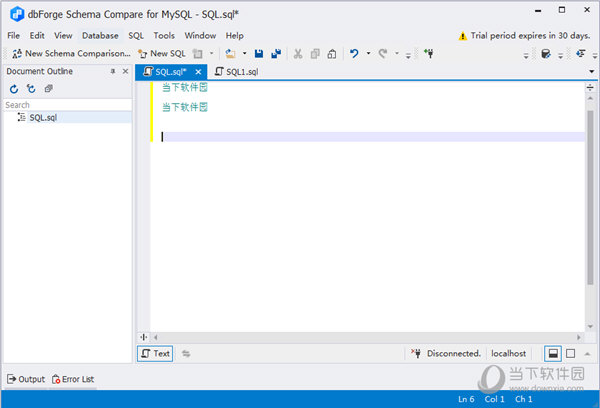Click the new document icon beside New SQL
600x408 pixels.
point(197,54)
